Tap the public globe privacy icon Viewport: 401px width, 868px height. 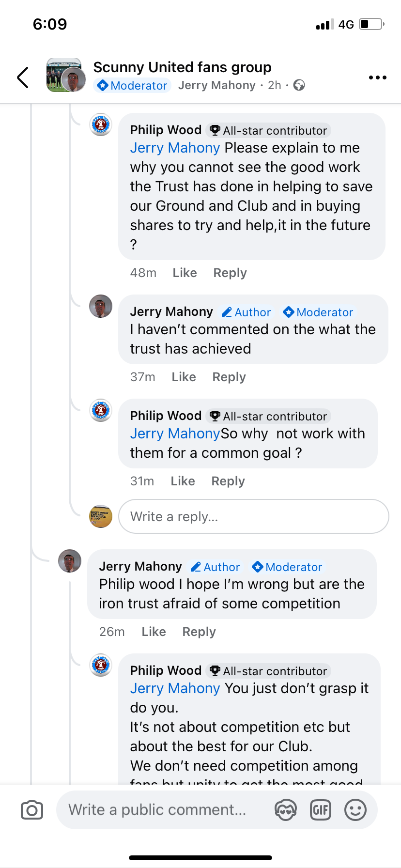click(x=299, y=85)
